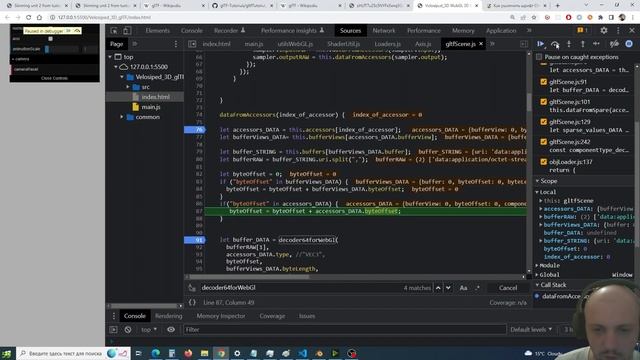Open Memory panel
640x360 pixels.
point(463,31)
